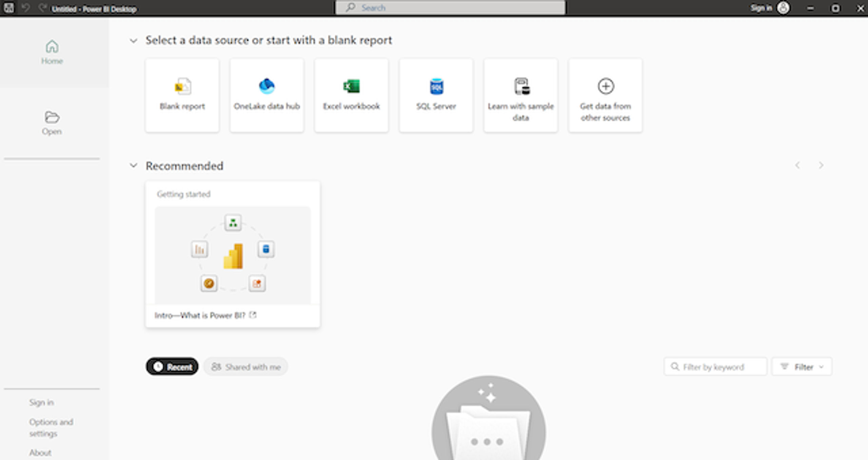Open the About link
This screenshot has height=460, width=868.
(40, 453)
